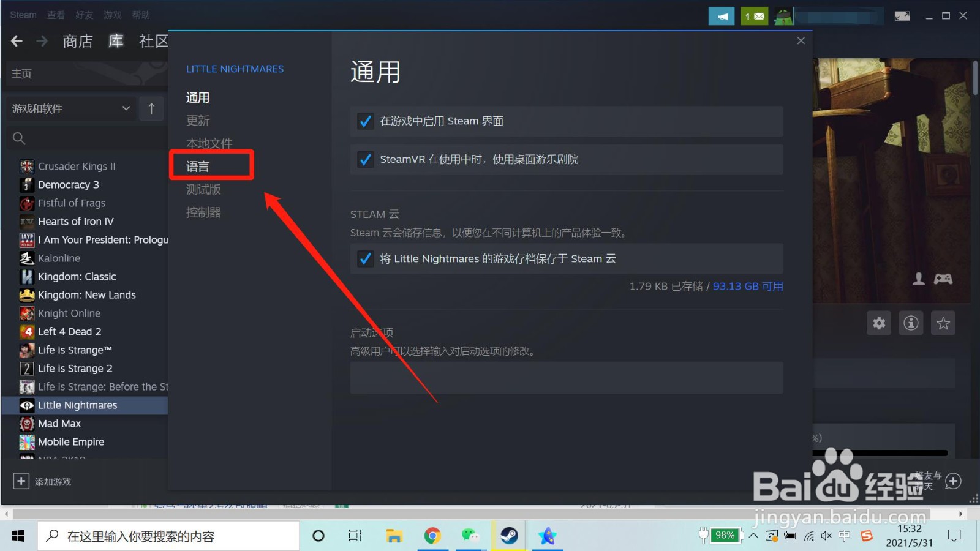Open File Explorer from the taskbar

[x=394, y=536]
